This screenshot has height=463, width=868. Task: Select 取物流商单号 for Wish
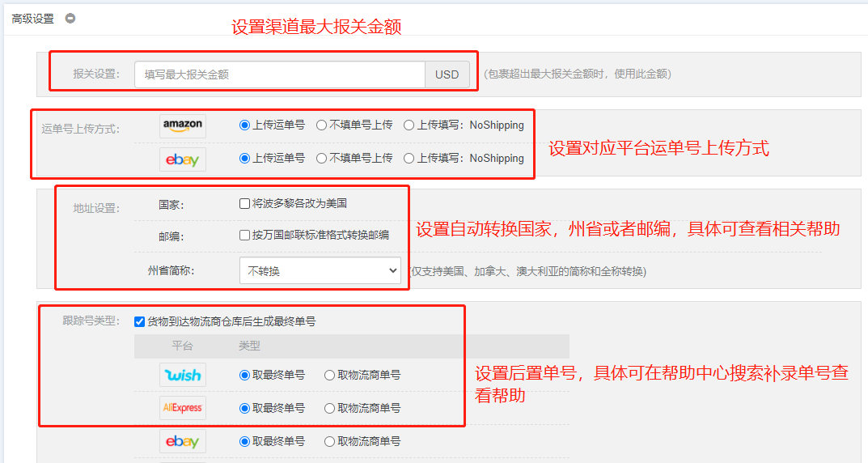330,376
